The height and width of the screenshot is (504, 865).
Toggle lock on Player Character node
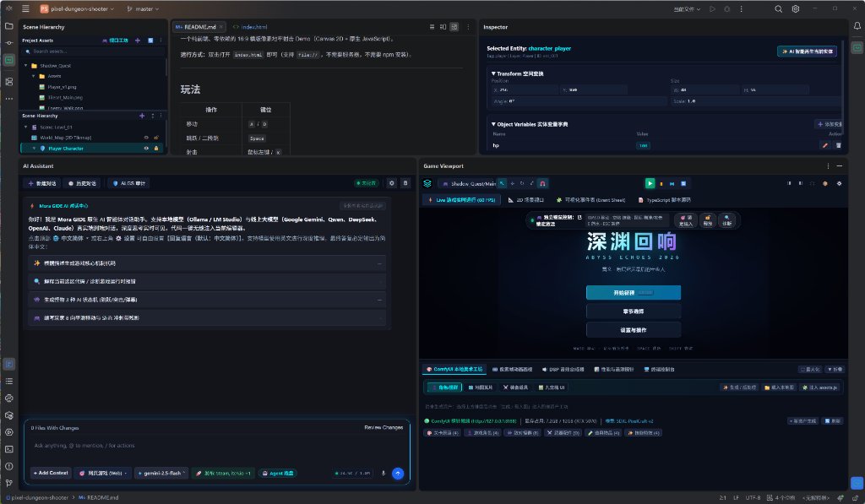tap(156, 149)
